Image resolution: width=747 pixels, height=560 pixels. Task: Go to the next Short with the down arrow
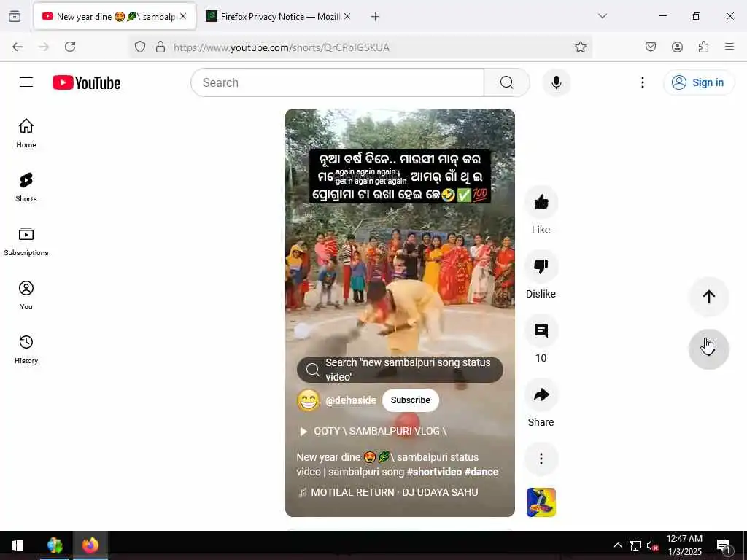click(708, 349)
